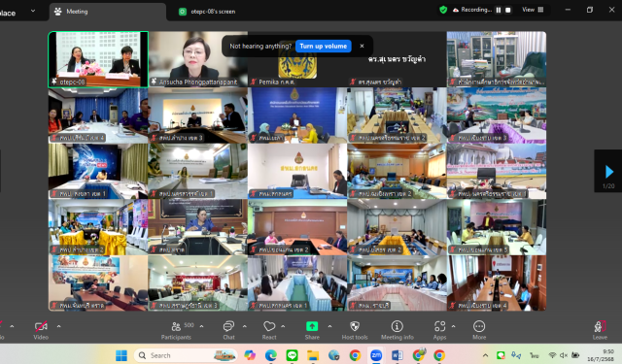Select Ansucha Phongpattanapanit video tile

198,59
